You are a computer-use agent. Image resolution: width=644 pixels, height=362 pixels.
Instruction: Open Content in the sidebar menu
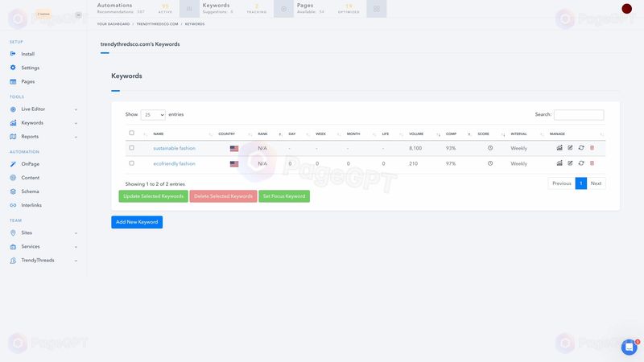tap(31, 178)
